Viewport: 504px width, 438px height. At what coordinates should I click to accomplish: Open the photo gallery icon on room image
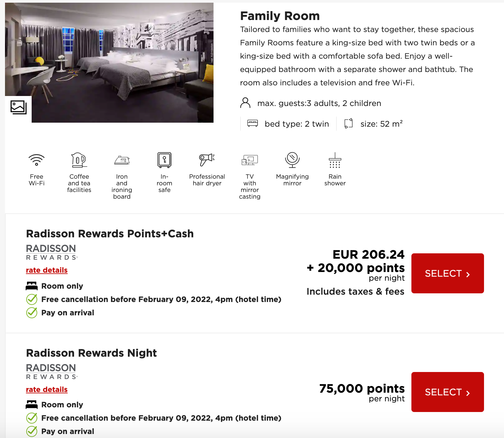click(x=18, y=107)
